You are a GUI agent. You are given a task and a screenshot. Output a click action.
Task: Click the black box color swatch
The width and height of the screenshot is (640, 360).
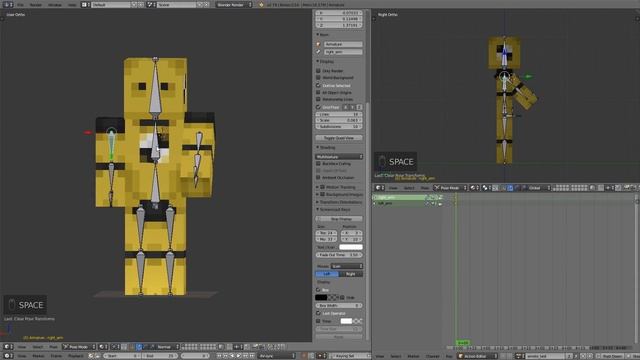(321, 298)
